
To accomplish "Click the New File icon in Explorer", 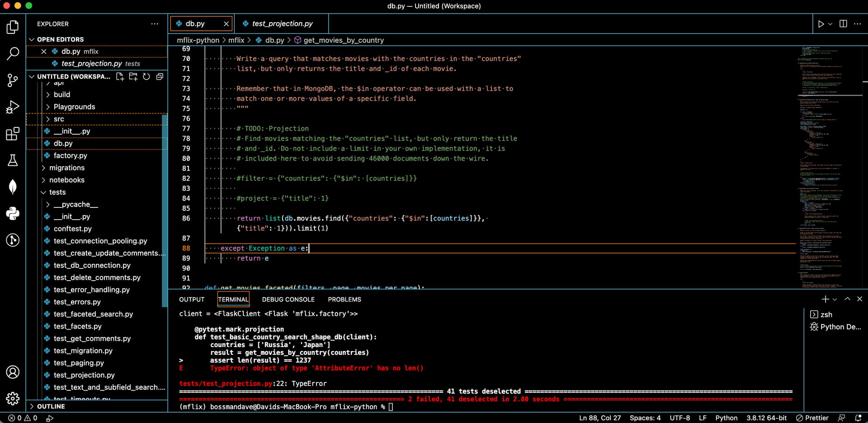I will 120,76.
